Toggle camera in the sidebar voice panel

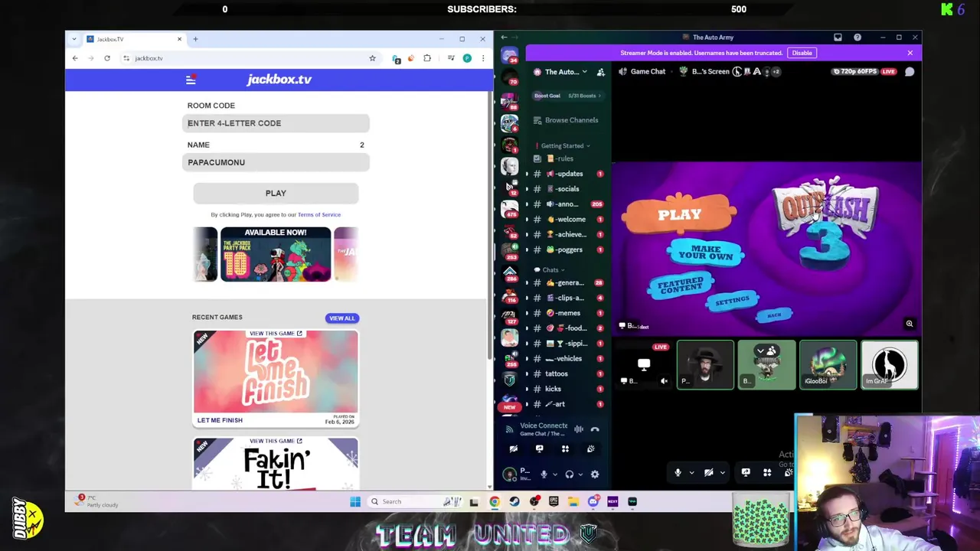[514, 449]
